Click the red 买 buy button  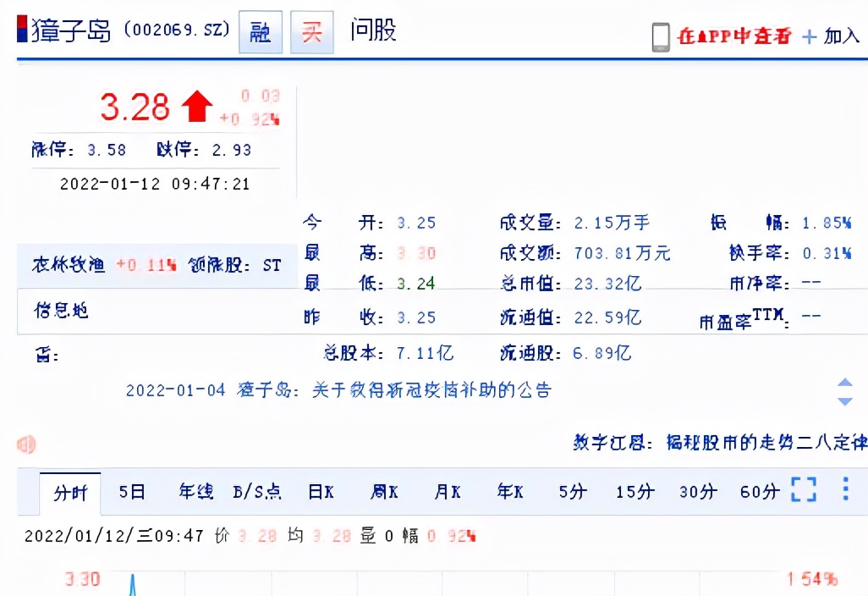point(311,32)
